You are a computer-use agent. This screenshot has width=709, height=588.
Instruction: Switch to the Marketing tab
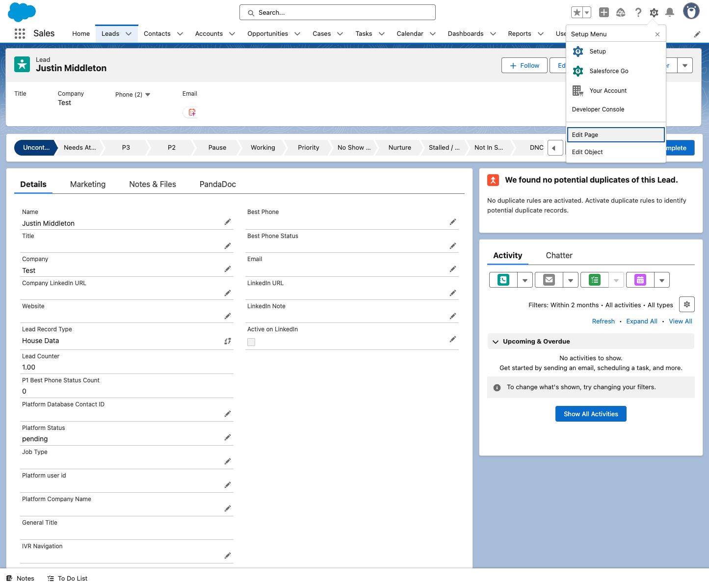point(88,184)
